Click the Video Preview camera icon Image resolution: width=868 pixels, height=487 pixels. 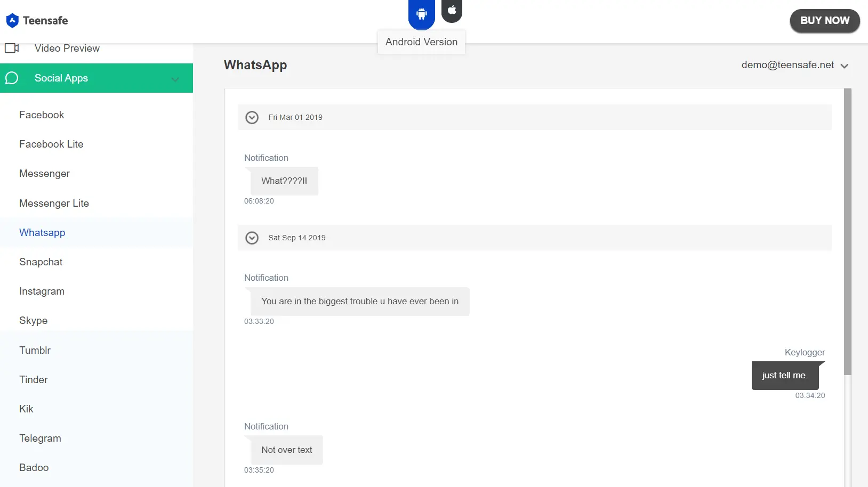12,48
